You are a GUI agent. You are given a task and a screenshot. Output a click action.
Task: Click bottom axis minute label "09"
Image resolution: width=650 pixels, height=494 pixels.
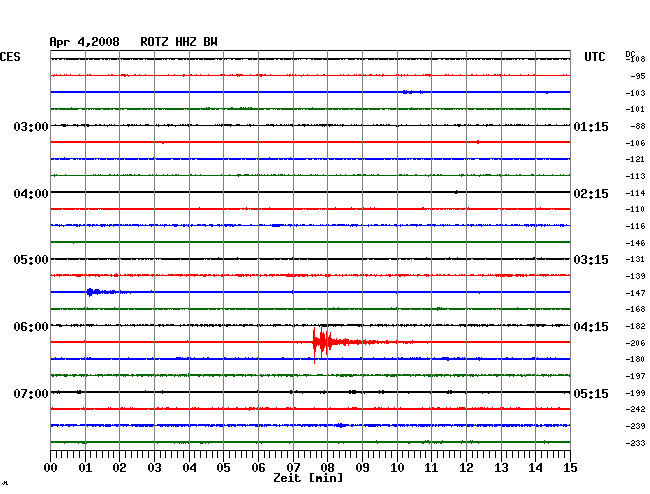(362, 468)
